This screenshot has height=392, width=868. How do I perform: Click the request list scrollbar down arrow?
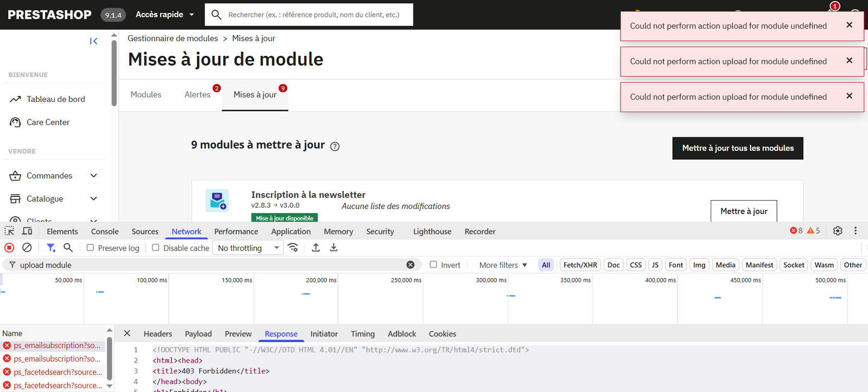(x=110, y=387)
